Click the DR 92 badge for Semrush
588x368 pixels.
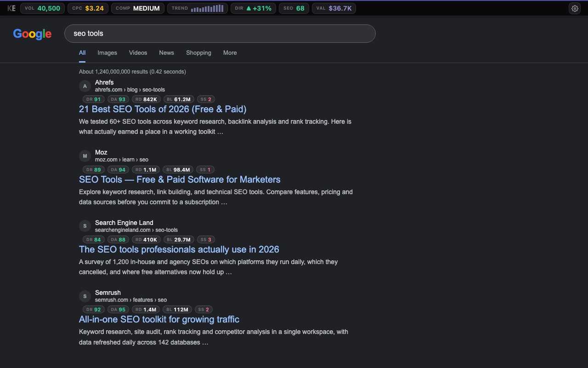click(x=94, y=310)
